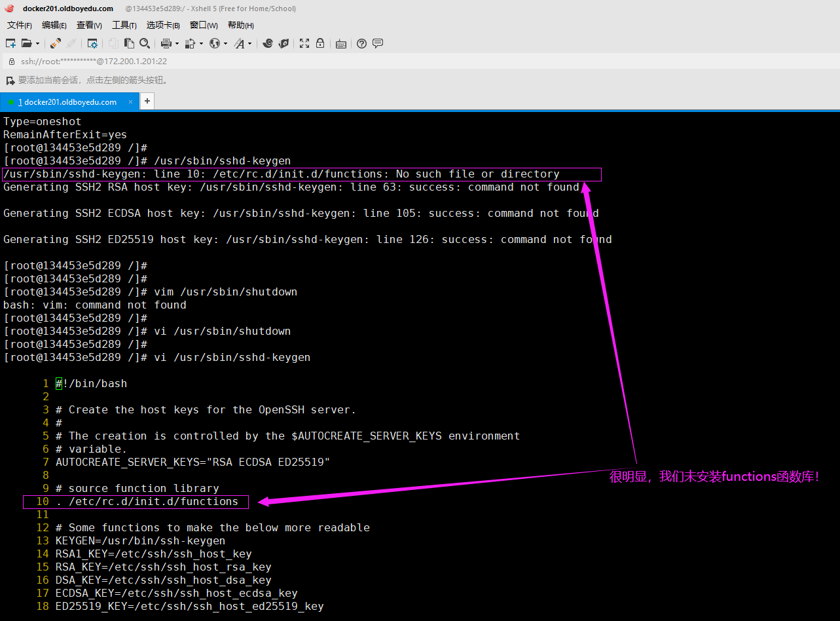This screenshot has width=840, height=621.
Task: Open the session Properties gear icon
Action: (93, 44)
